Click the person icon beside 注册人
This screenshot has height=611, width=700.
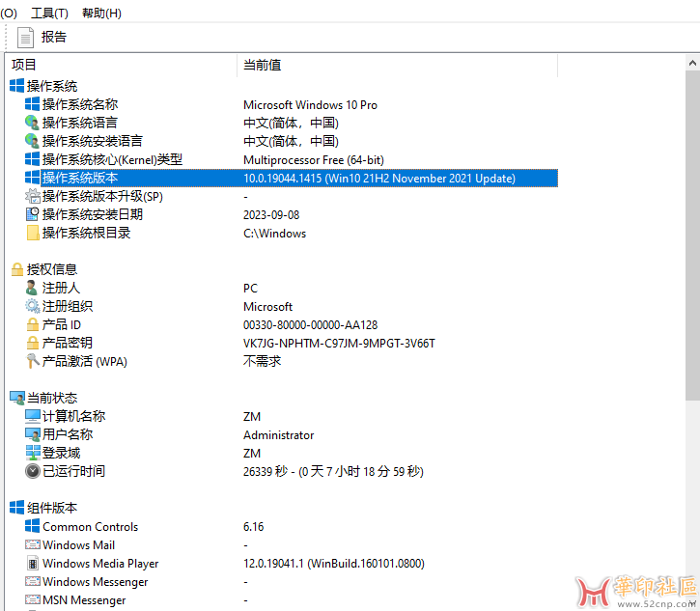coord(32,288)
